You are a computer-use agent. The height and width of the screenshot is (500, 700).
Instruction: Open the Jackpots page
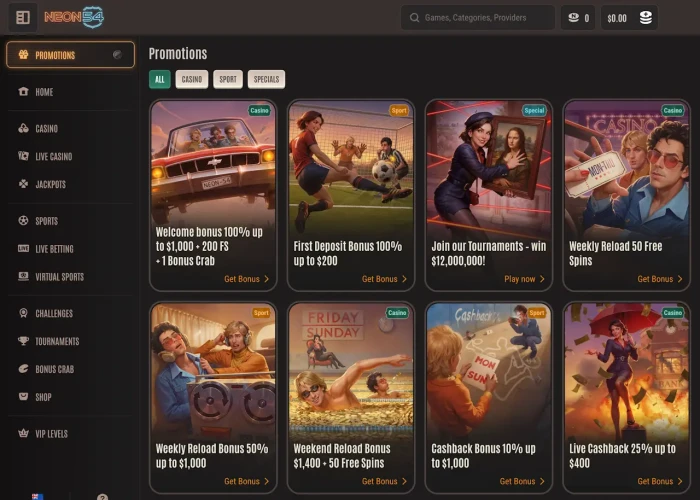50,185
